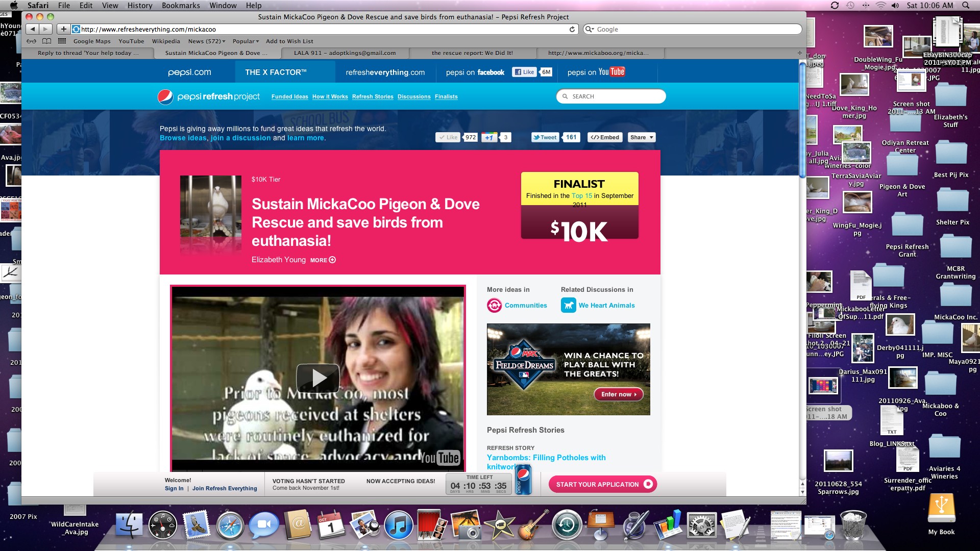Screen dimensions: 980x551
Task: Click the Safari back navigation arrow
Action: [33, 29]
